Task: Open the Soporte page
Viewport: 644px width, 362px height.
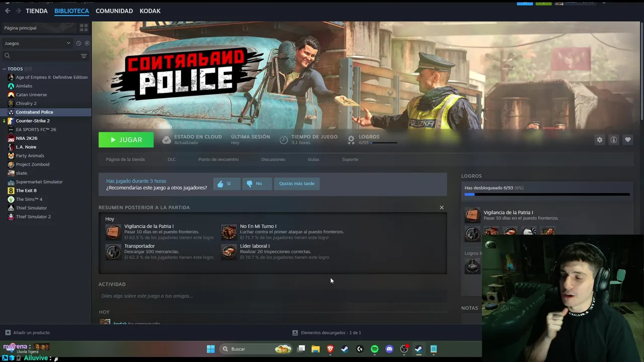Action: 350,159
